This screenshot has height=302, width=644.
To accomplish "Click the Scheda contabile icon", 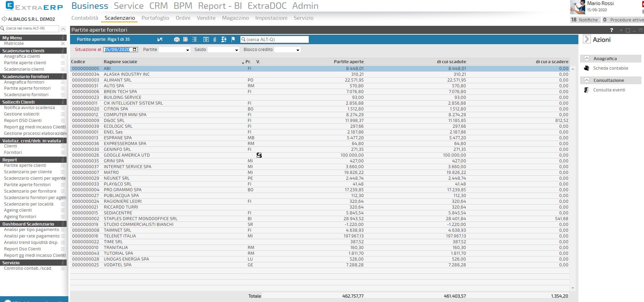I will pyautogui.click(x=587, y=68).
